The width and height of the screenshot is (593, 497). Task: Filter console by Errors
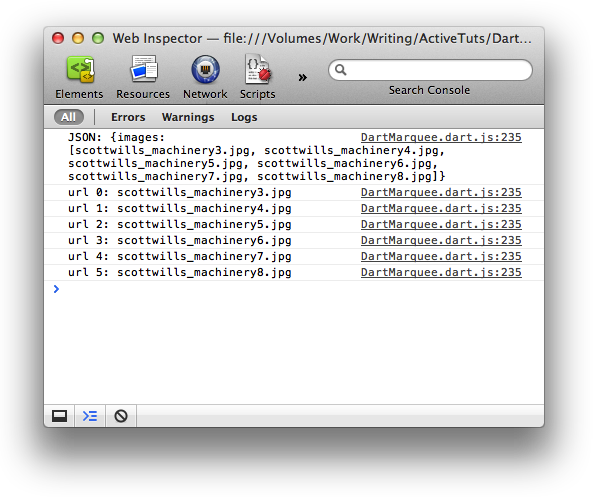pos(128,117)
